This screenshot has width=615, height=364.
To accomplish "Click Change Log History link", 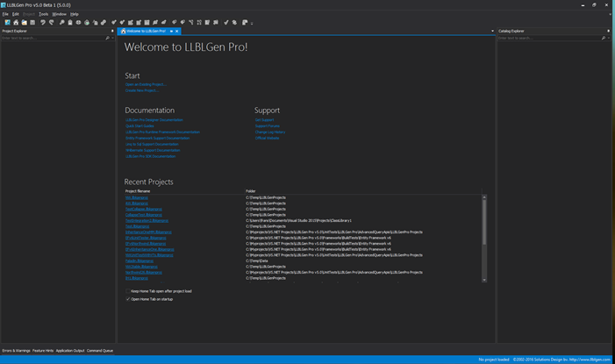I will pos(270,132).
